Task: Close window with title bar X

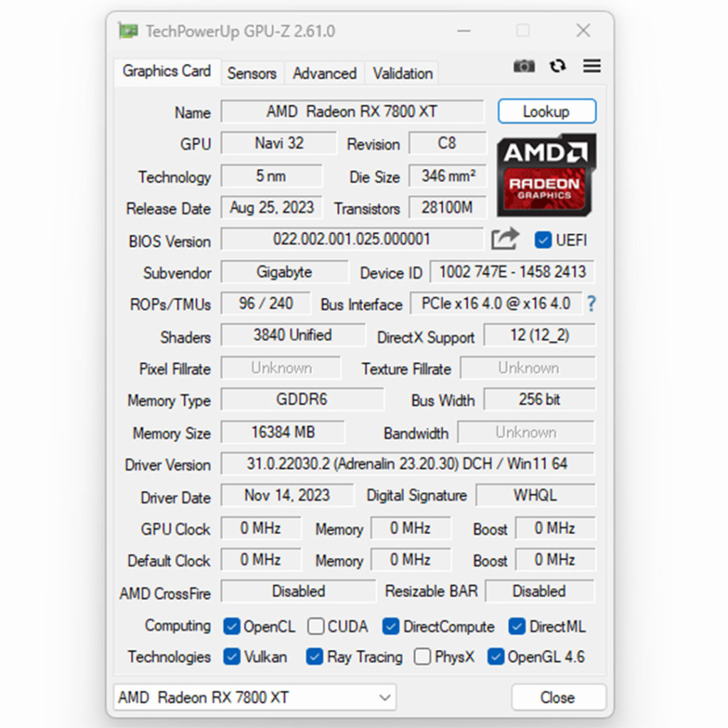Action: tap(583, 31)
